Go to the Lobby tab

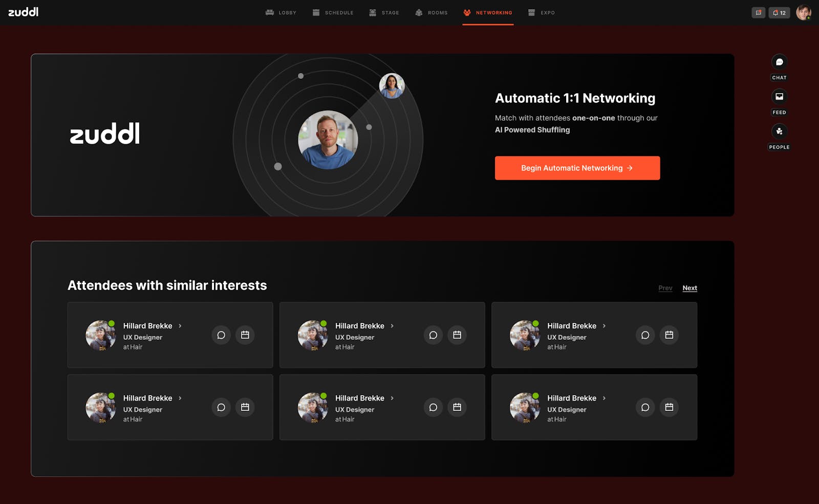pos(281,13)
